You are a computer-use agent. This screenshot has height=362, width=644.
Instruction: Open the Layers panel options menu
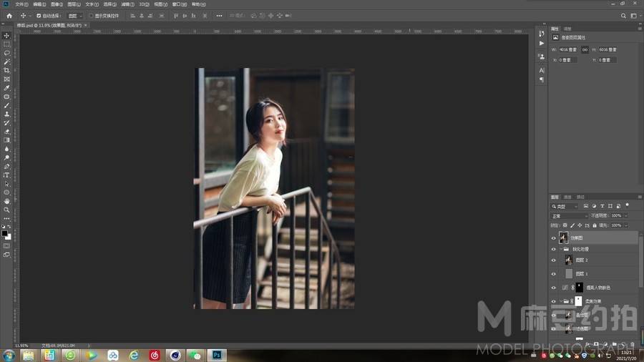[x=640, y=197]
